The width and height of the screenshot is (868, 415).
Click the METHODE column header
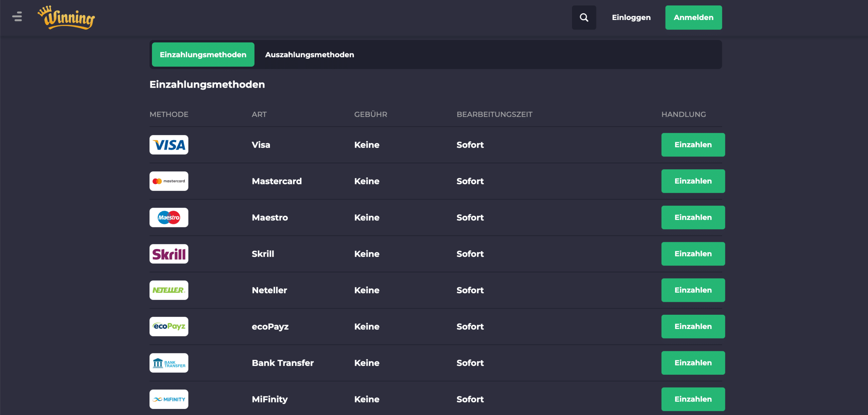[x=169, y=115]
